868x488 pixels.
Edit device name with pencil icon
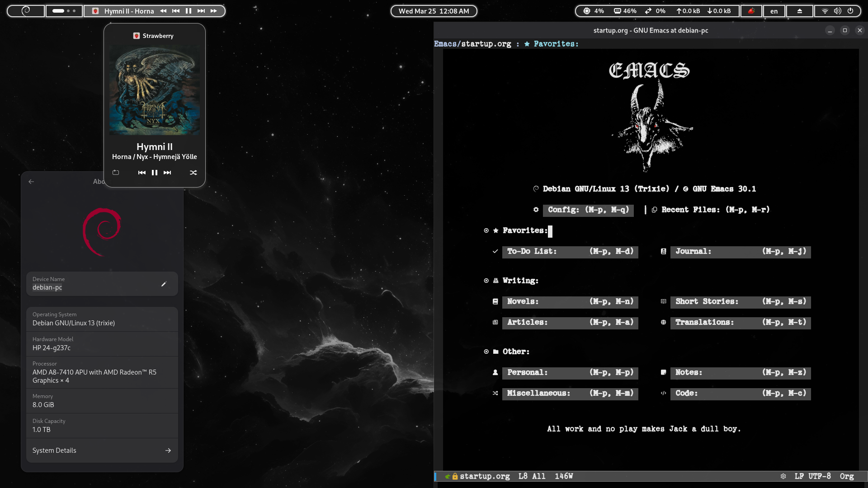tap(164, 284)
